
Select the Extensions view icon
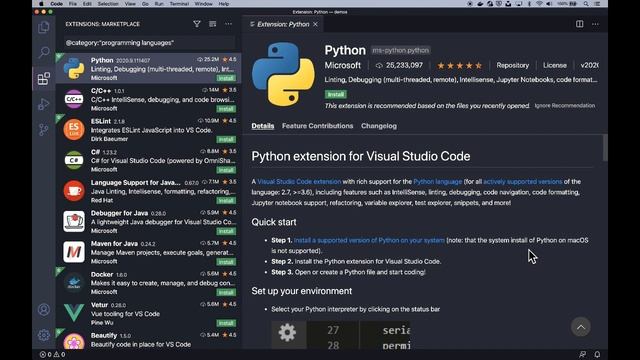coord(44,78)
